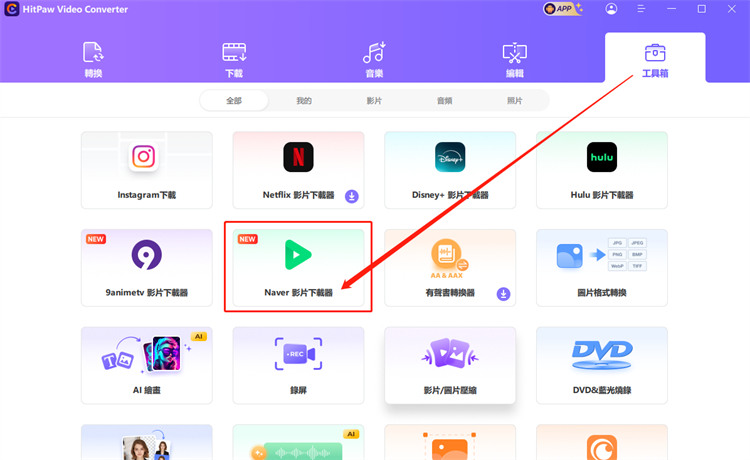The width and height of the screenshot is (750, 460).
Task: Click the Disney+ logo icon
Action: (450, 157)
